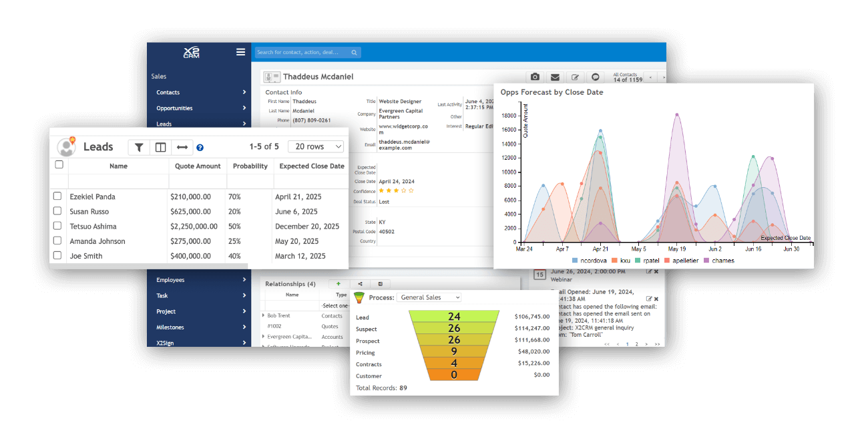Click the speech bubble comment icon
This screenshot has width=868, height=425.
[596, 77]
